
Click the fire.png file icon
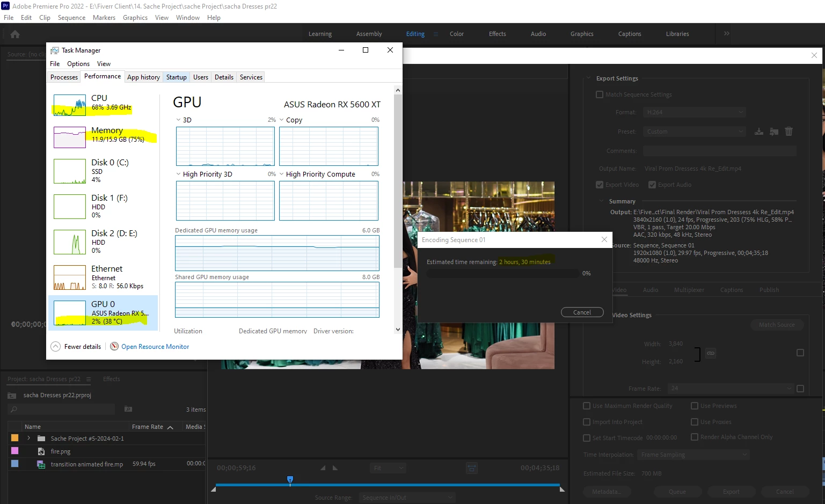41,451
